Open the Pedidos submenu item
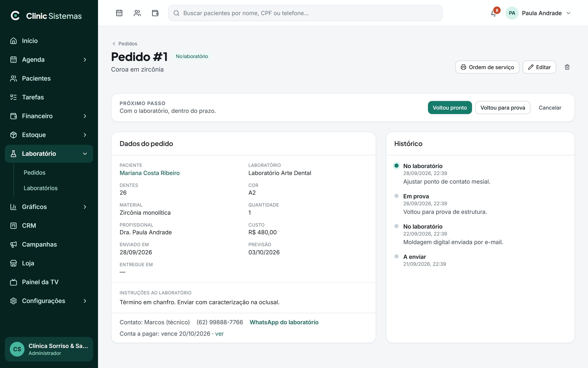Screen dimensions: 588x368 coord(35,173)
